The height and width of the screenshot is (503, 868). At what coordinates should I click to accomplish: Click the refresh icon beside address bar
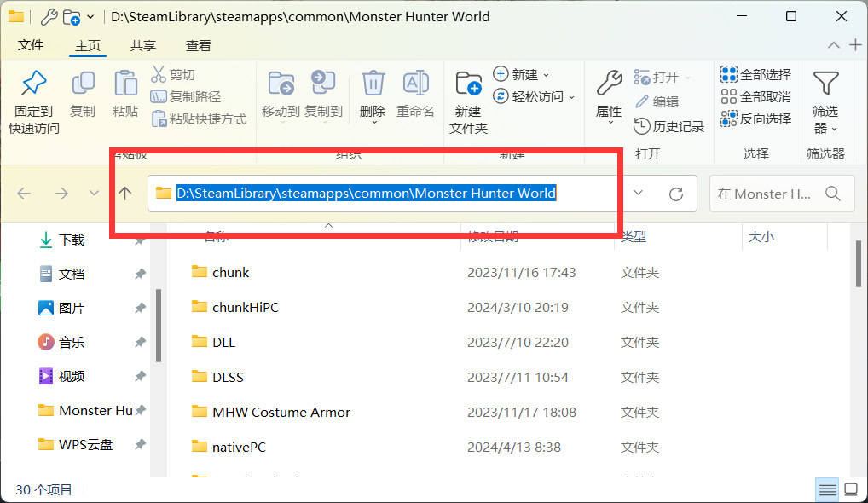[x=676, y=194]
